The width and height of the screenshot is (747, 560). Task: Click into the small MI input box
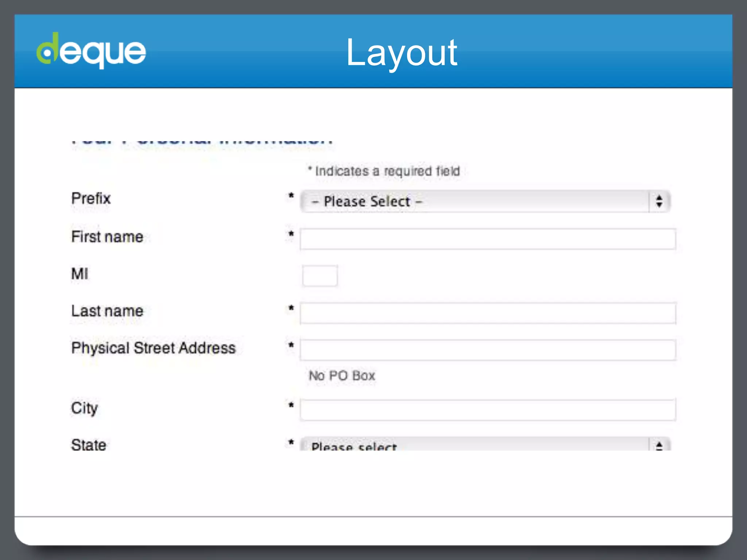tap(320, 276)
